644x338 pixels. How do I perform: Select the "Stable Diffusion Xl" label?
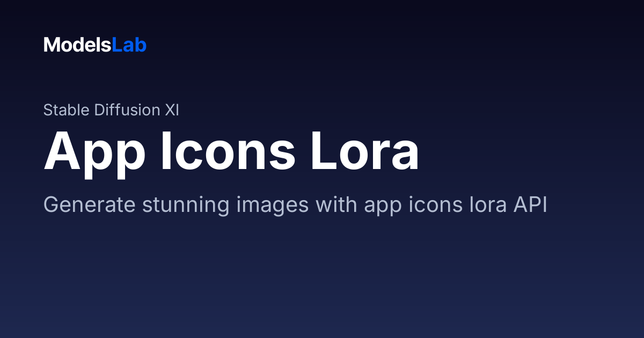click(x=111, y=110)
